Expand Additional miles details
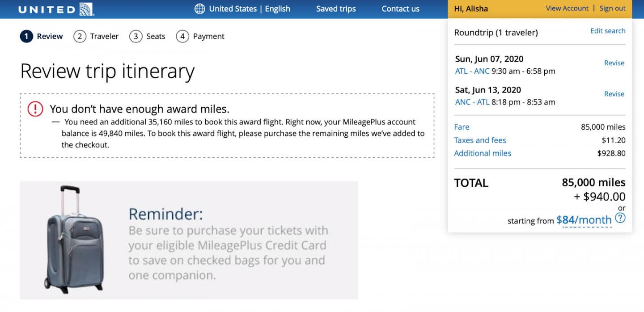Image resolution: width=644 pixels, height=312 pixels. [482, 153]
